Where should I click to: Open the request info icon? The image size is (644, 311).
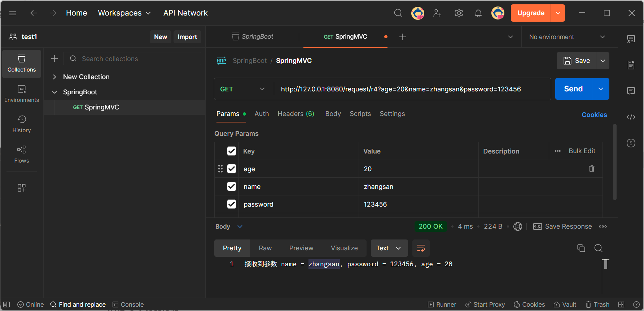631,143
